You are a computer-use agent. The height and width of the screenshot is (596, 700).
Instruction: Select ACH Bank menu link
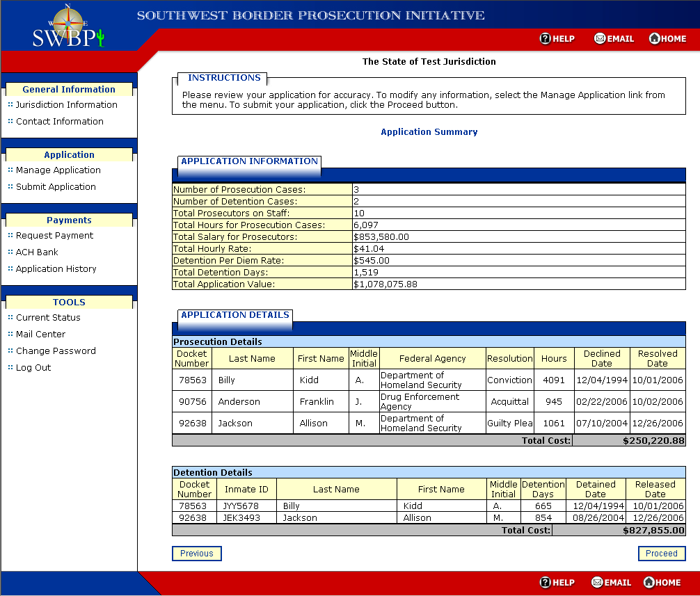[x=38, y=252]
